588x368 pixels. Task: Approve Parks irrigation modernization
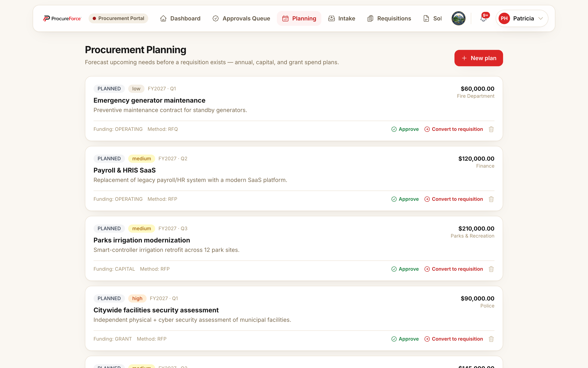point(405,269)
